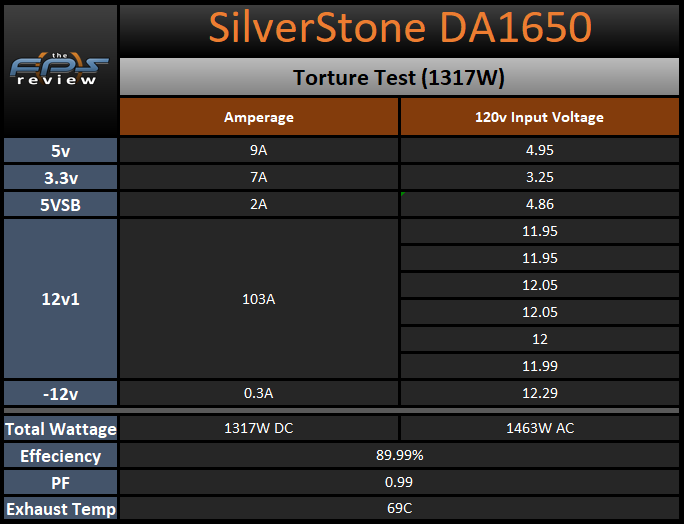The height and width of the screenshot is (524, 684).
Task: Select the 120v Input Voltage column header
Action: pos(540,117)
